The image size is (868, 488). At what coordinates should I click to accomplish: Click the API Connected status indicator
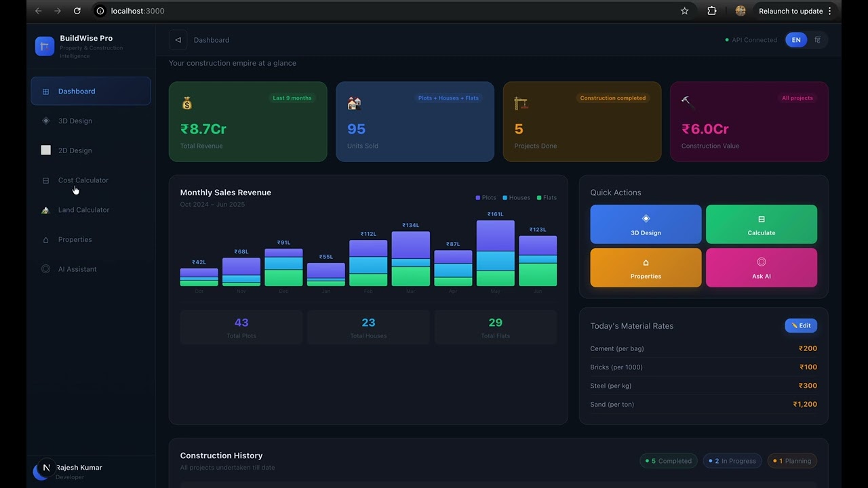tap(751, 40)
